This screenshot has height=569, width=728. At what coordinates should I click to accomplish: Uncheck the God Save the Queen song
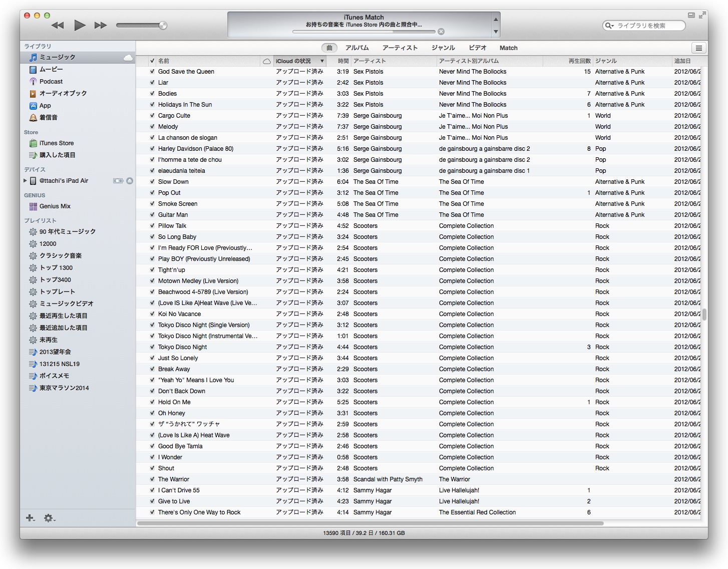(x=152, y=72)
